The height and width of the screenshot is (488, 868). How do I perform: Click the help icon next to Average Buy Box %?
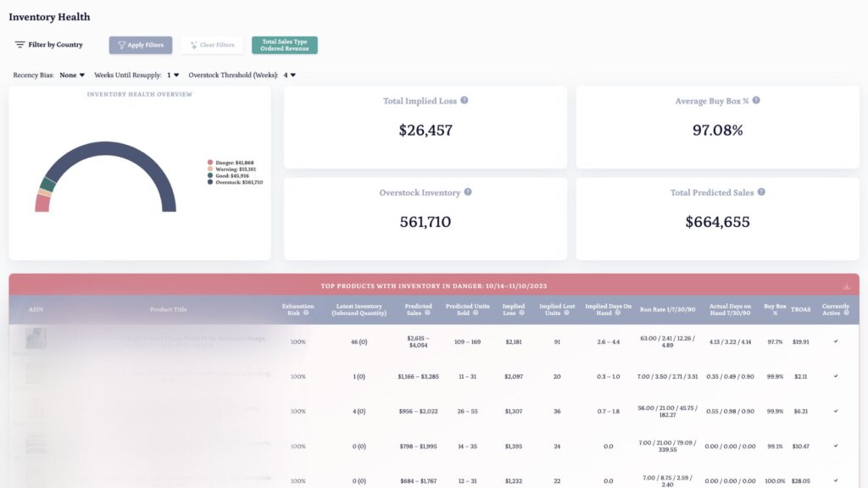click(756, 101)
